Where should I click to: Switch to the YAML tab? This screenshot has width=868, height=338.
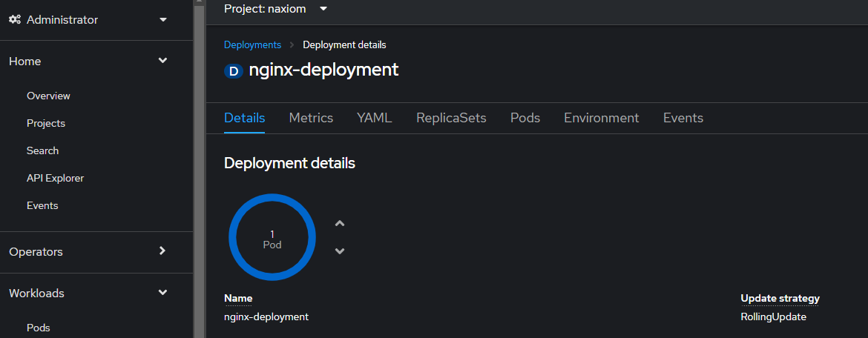pos(374,118)
